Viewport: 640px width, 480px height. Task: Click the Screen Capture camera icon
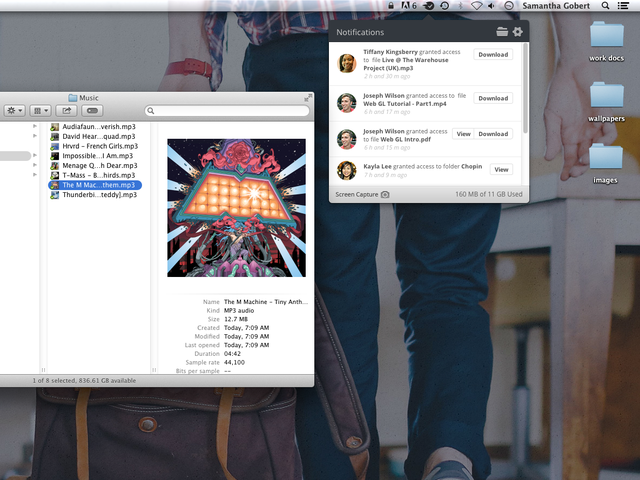(x=385, y=194)
